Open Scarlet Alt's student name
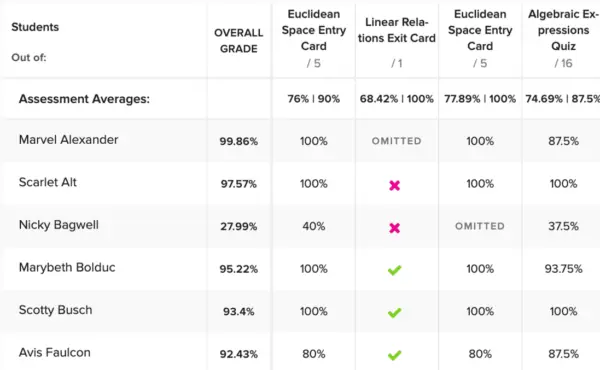Viewport: 600px width, 370px height. coord(48,182)
